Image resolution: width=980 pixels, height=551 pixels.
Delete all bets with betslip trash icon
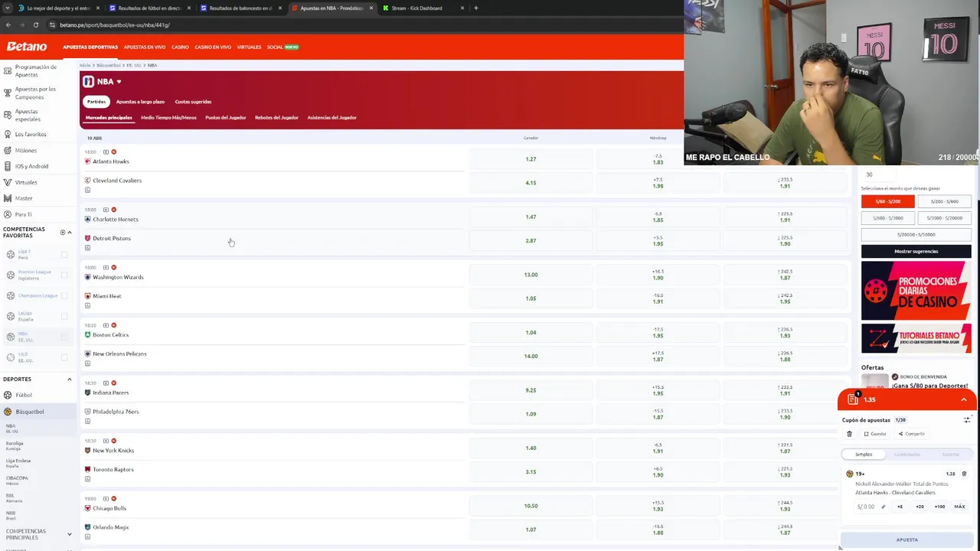pyautogui.click(x=849, y=434)
